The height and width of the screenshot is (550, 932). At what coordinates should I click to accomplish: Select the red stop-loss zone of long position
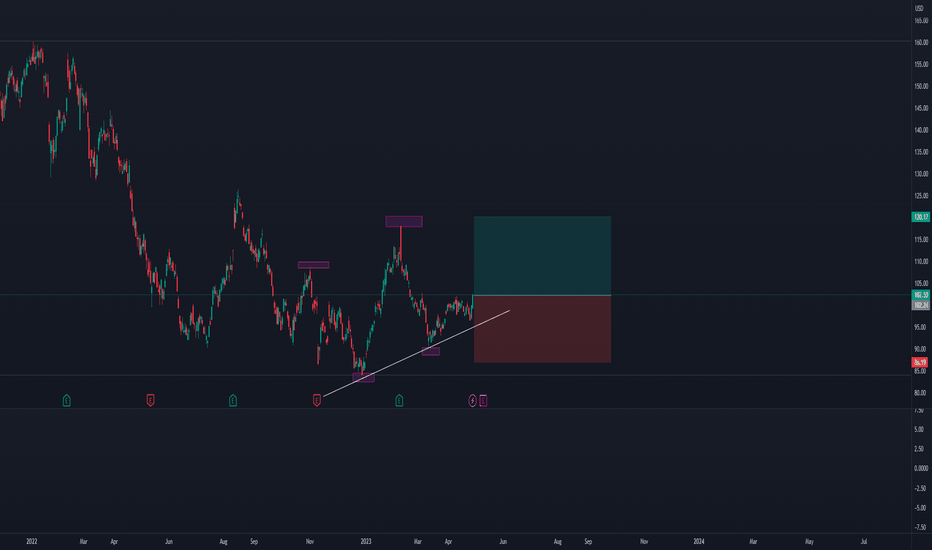(x=542, y=329)
